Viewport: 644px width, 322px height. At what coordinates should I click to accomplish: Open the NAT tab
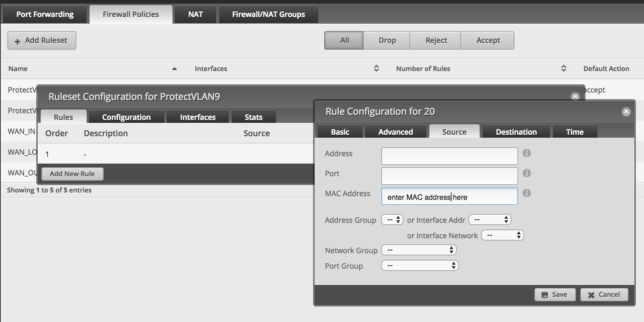pos(195,14)
